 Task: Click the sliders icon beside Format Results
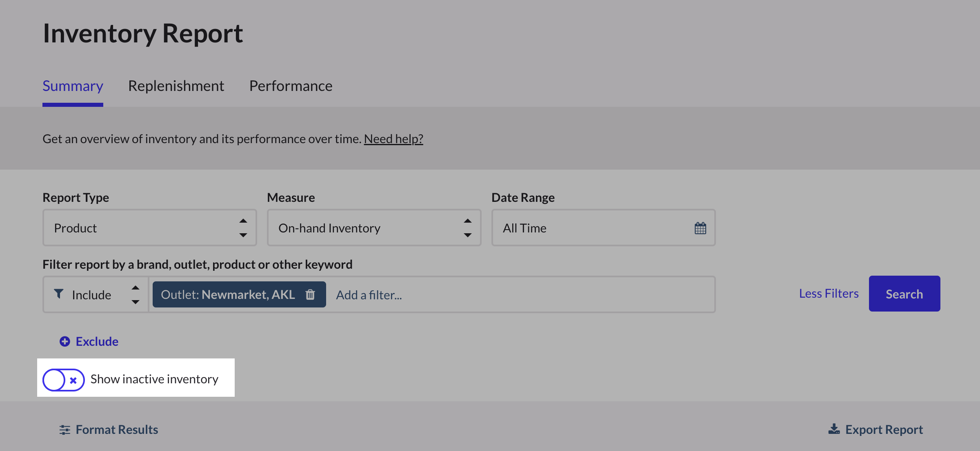point(64,429)
